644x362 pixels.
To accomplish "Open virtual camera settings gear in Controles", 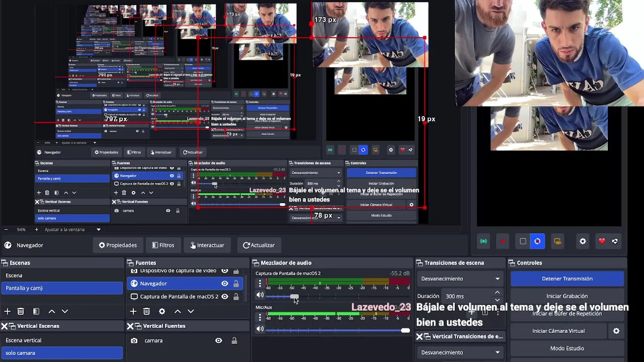I will point(616,331).
